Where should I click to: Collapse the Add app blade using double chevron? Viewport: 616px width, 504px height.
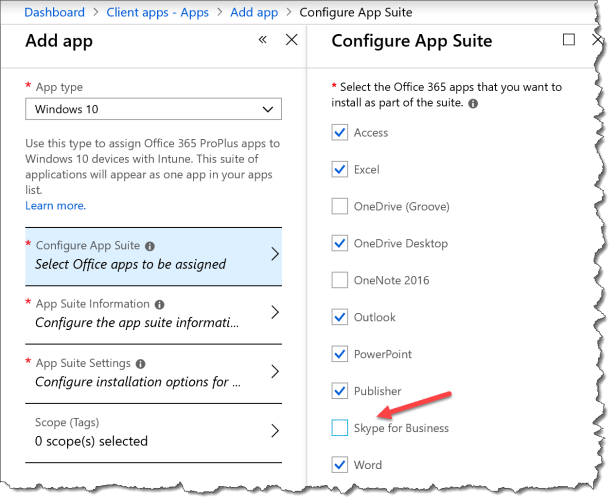262,39
